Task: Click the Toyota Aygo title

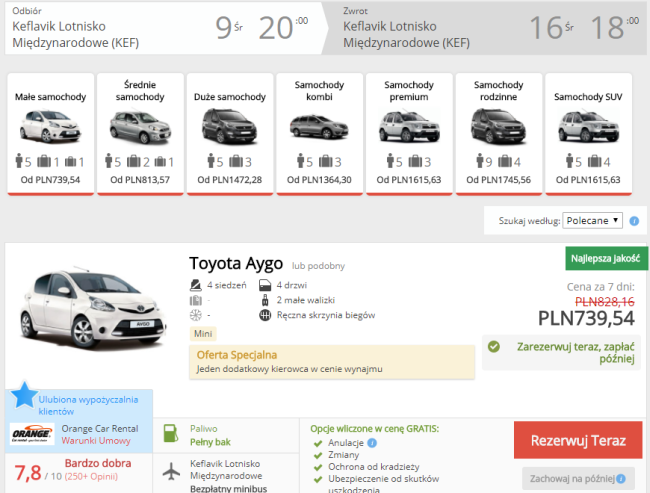Action: (236, 263)
